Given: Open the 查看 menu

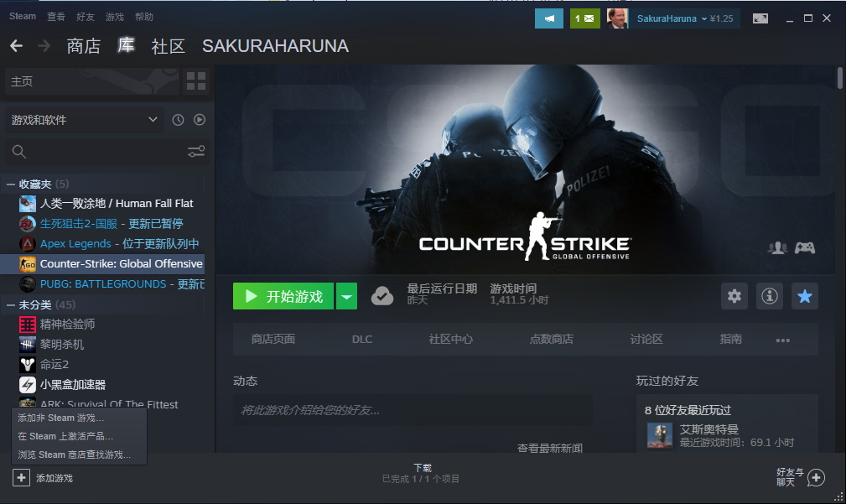Looking at the screenshot, I should point(56,17).
